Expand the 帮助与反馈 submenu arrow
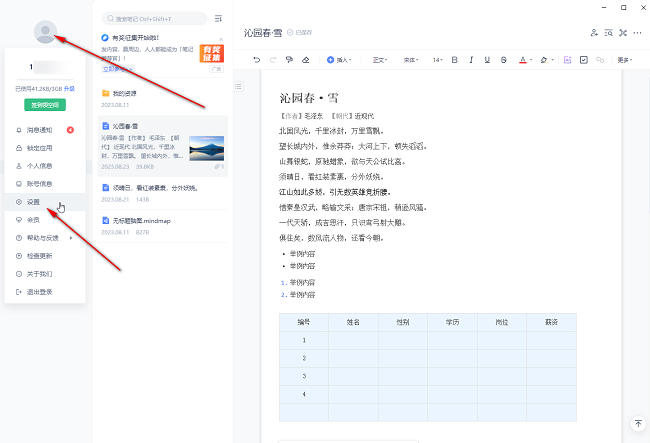Screen dimensions: 650x443 [71, 238]
